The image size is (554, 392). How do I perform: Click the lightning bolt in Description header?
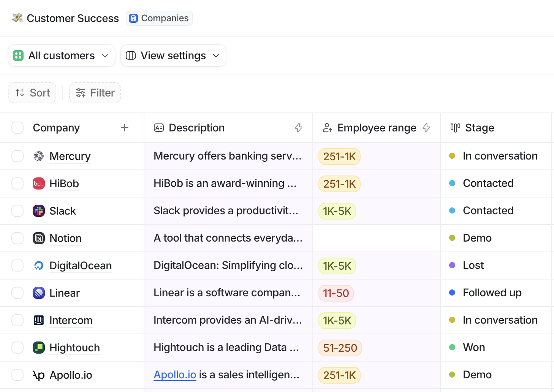[x=299, y=128]
